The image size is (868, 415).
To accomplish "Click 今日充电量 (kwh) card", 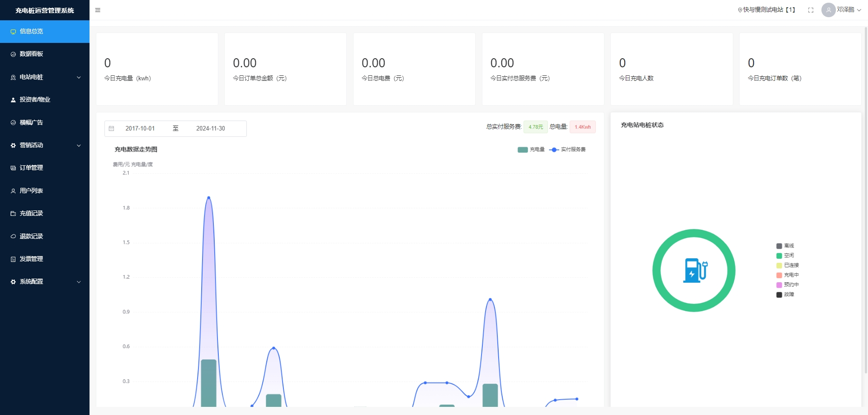I will [157, 69].
